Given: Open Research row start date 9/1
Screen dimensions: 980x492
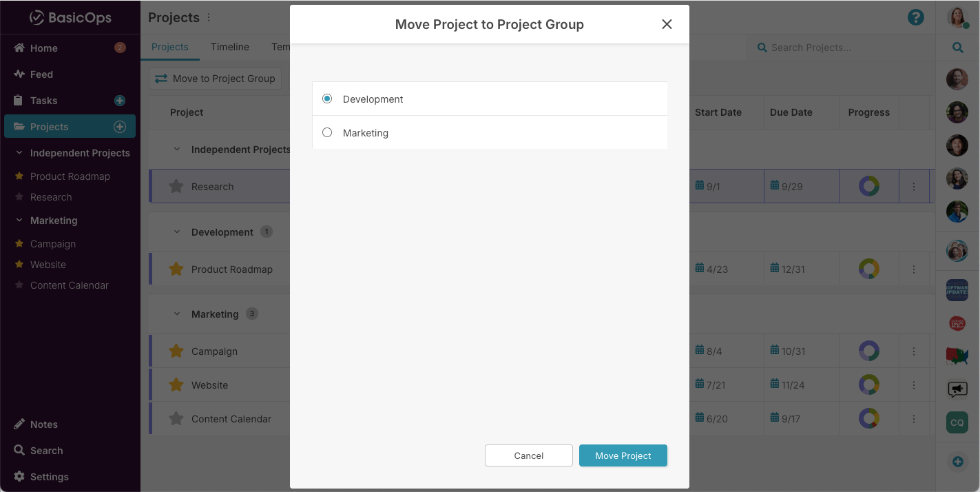Looking at the screenshot, I should coord(707,186).
